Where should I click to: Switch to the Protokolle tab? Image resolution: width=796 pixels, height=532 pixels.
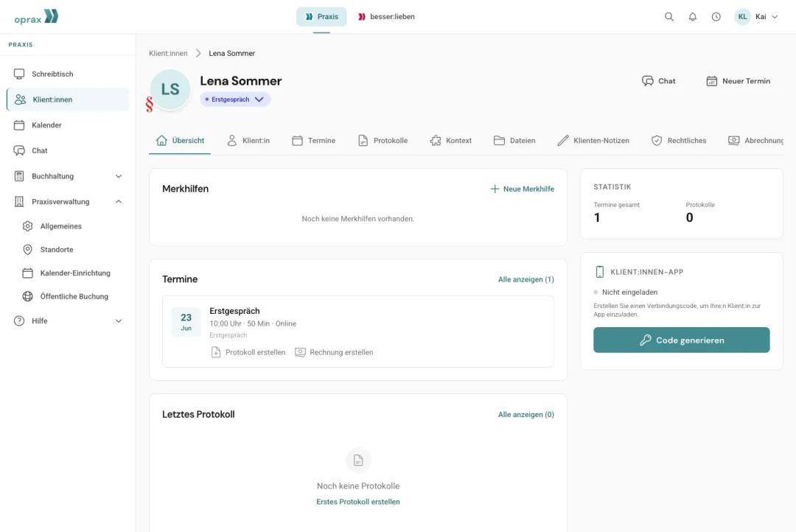tap(383, 141)
